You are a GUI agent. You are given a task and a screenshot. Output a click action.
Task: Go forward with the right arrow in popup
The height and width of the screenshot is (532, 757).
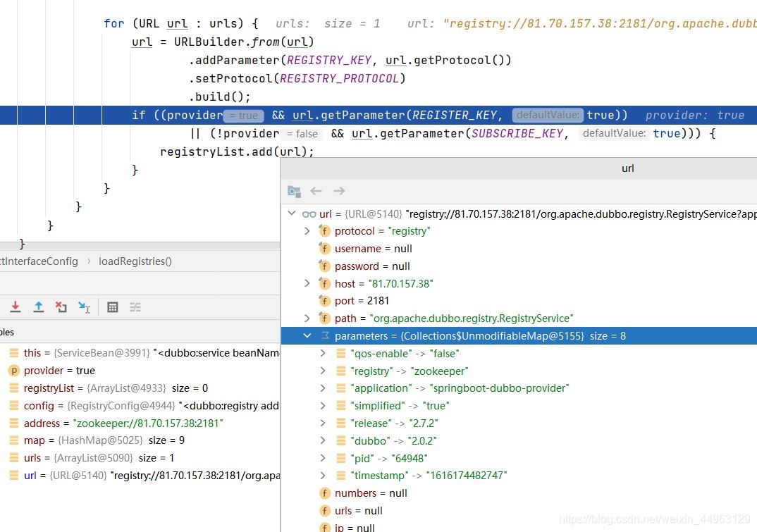(x=339, y=191)
